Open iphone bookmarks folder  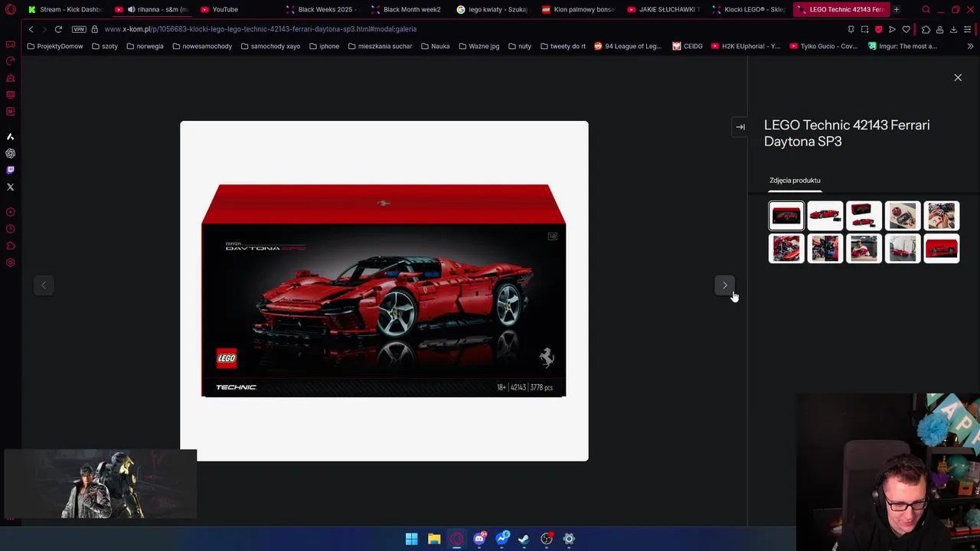point(324,46)
